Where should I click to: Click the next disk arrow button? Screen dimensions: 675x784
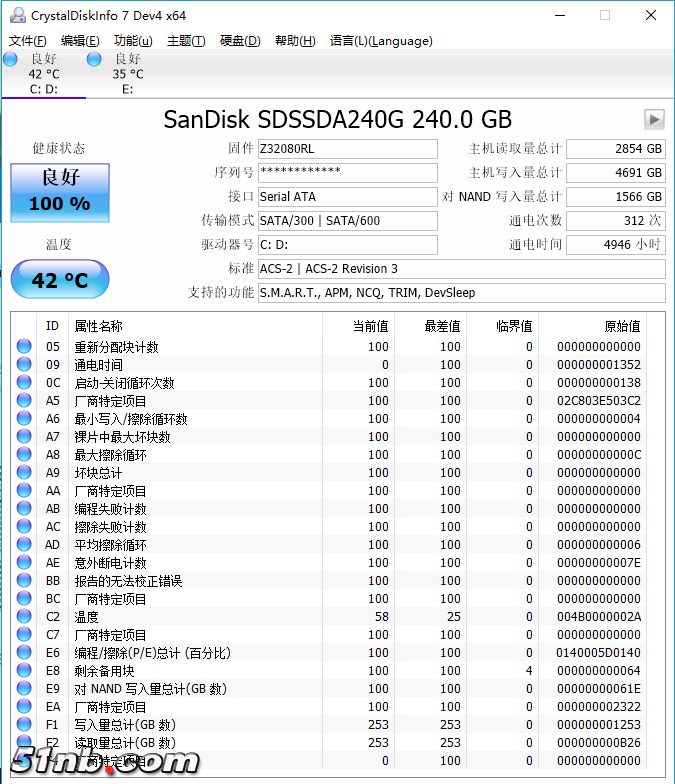point(654,120)
